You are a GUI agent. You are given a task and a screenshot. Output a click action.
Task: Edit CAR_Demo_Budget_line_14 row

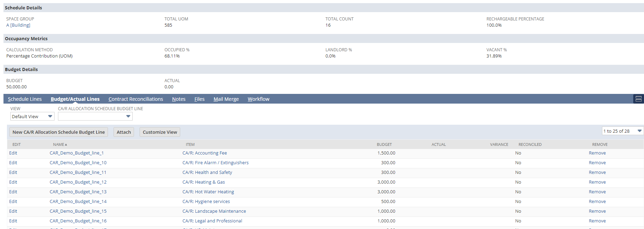13,201
